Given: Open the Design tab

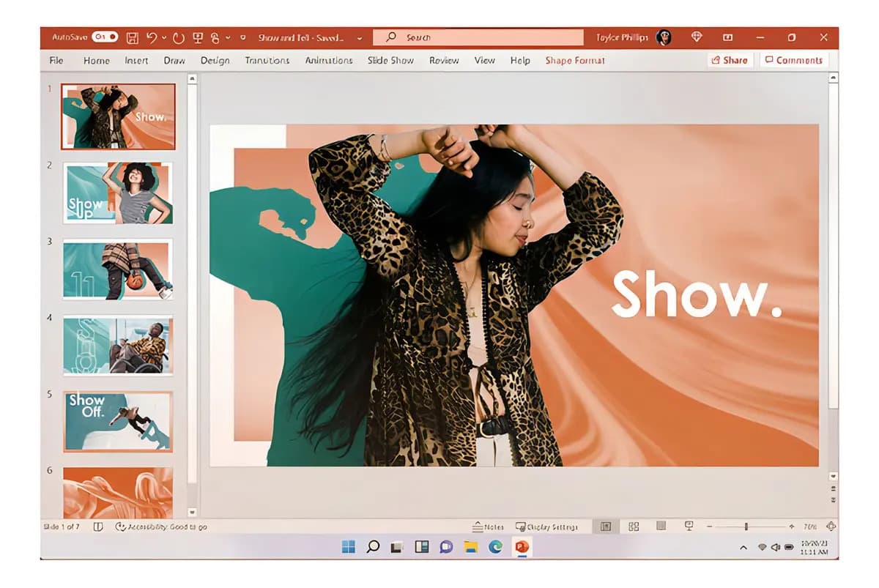Looking at the screenshot, I should [215, 61].
